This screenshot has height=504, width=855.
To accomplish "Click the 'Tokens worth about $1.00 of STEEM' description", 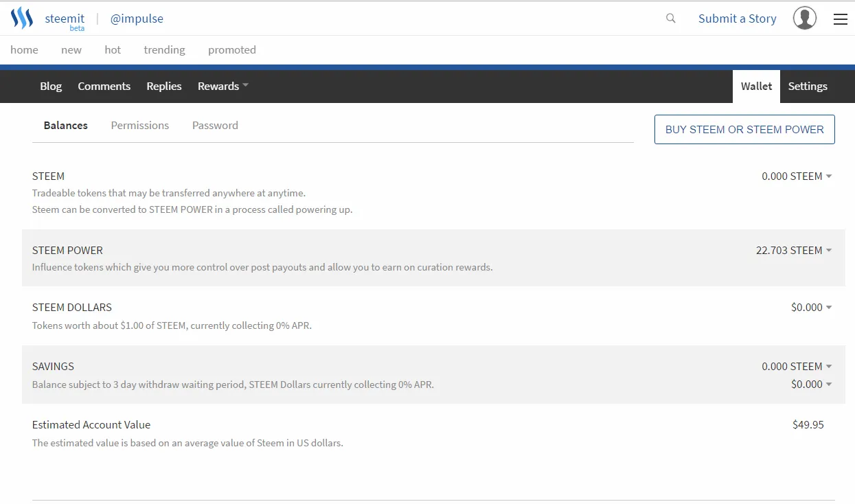I will coord(172,325).
